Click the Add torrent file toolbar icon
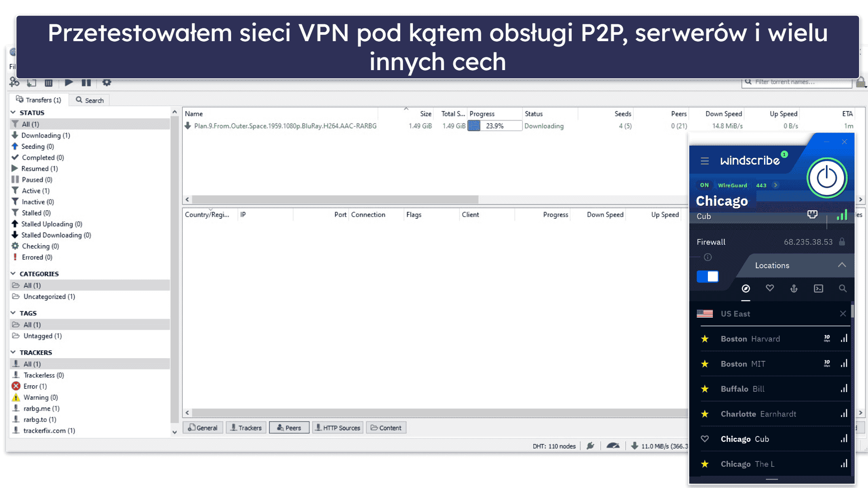 click(x=32, y=82)
